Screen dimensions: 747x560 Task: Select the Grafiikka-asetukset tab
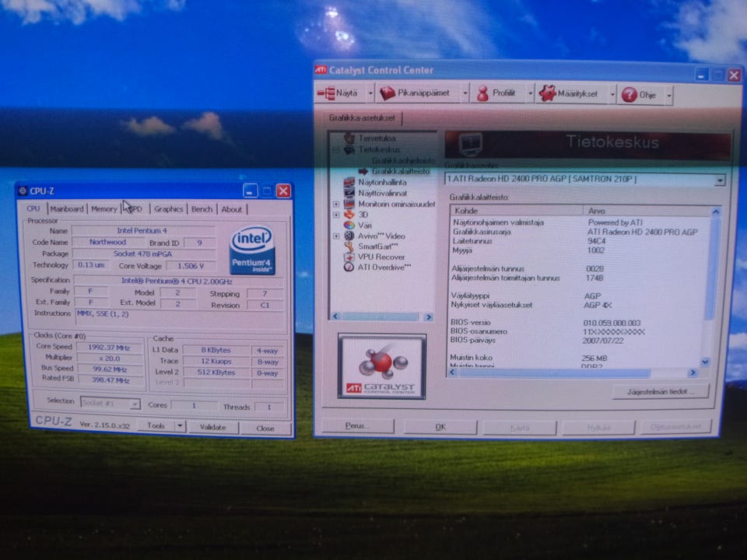coord(362,117)
